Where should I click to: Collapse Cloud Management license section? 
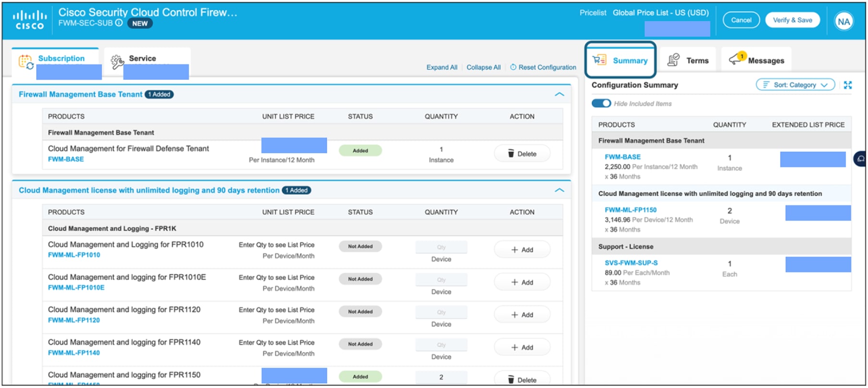point(559,190)
